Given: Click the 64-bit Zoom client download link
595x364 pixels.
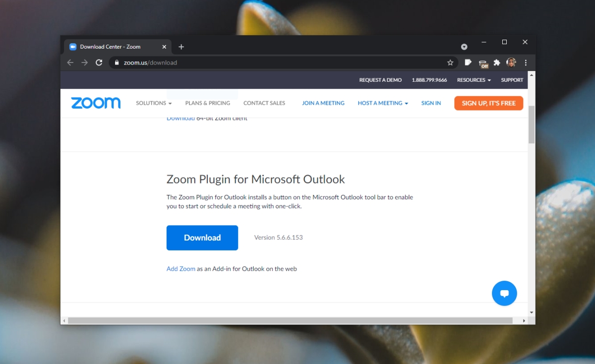Looking at the screenshot, I should [180, 119].
